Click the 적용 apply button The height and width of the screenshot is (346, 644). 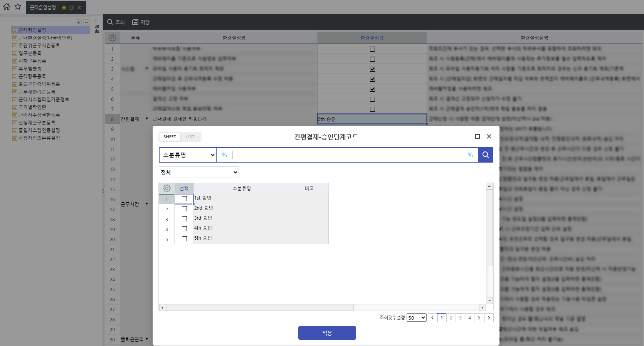327,333
